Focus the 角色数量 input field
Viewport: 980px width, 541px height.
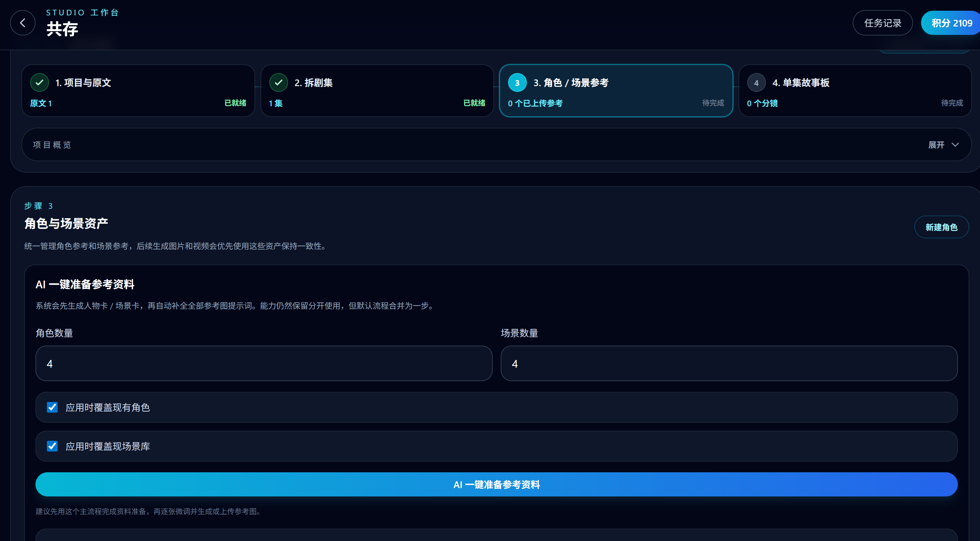pyautogui.click(x=264, y=364)
